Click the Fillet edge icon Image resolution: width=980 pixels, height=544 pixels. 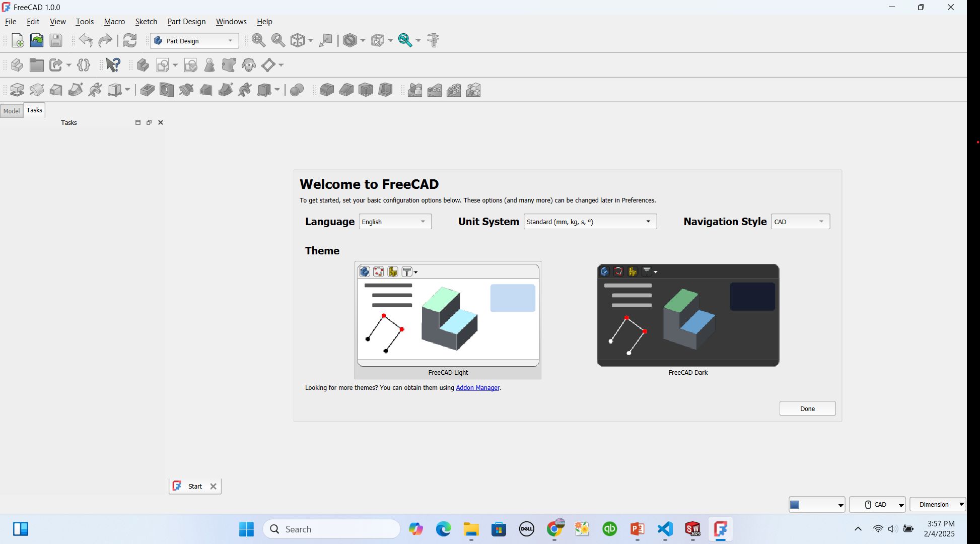(x=327, y=90)
